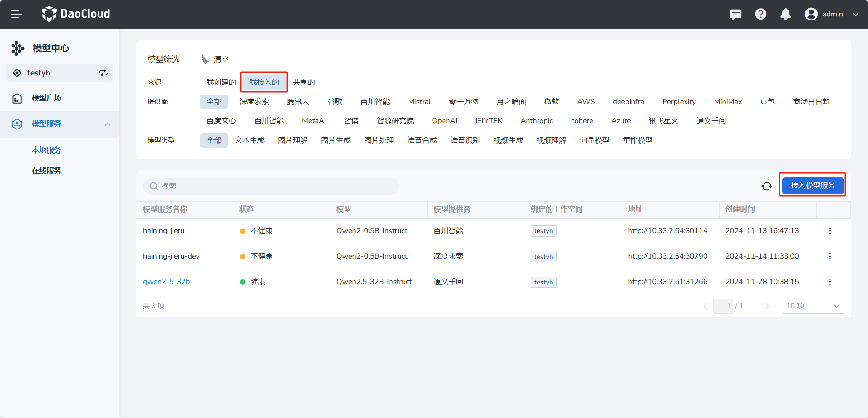This screenshot has width=868, height=418.
Task: Filter provider by Perplexity
Action: (679, 102)
